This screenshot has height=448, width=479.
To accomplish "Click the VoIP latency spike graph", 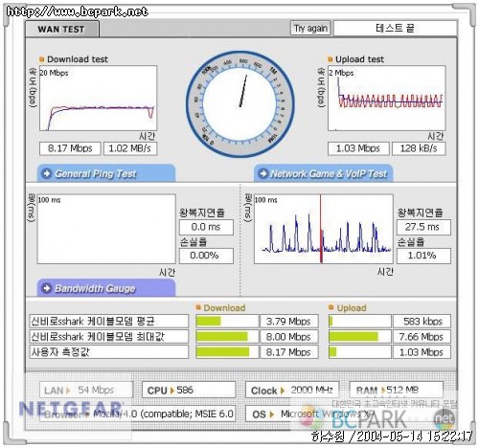I will (324, 229).
